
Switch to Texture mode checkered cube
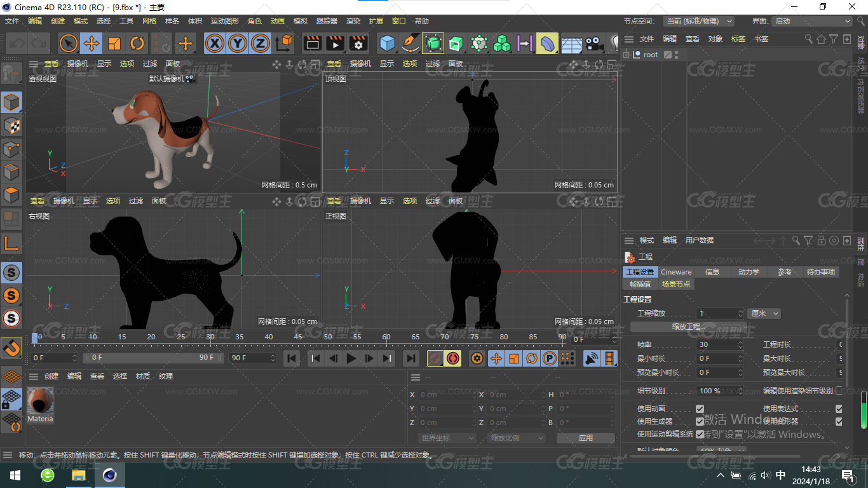pos(11,125)
